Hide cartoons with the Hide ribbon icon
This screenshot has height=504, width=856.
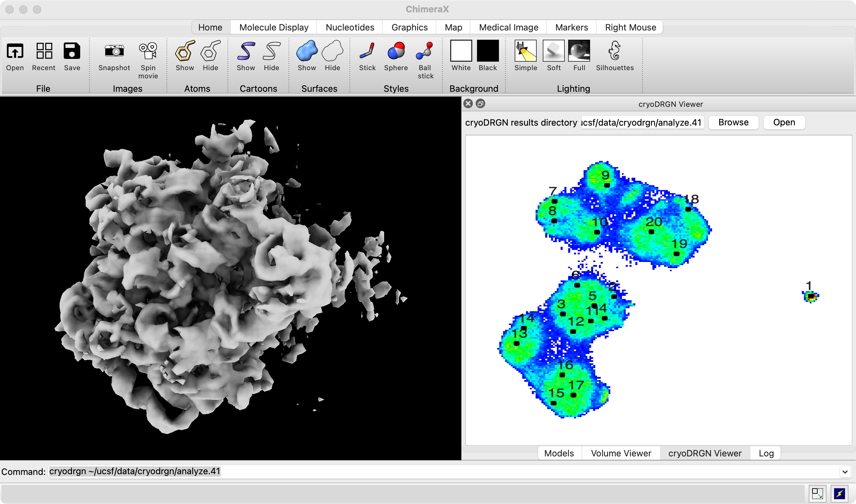coord(271,51)
